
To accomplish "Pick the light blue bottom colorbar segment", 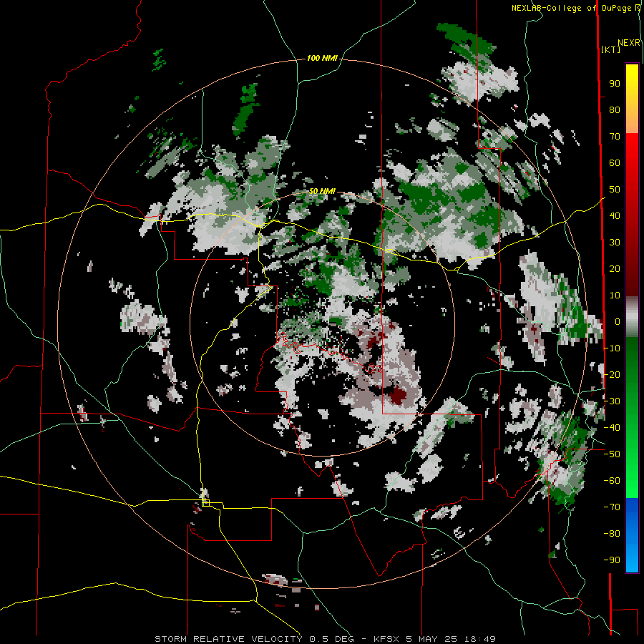I will pos(632,557).
